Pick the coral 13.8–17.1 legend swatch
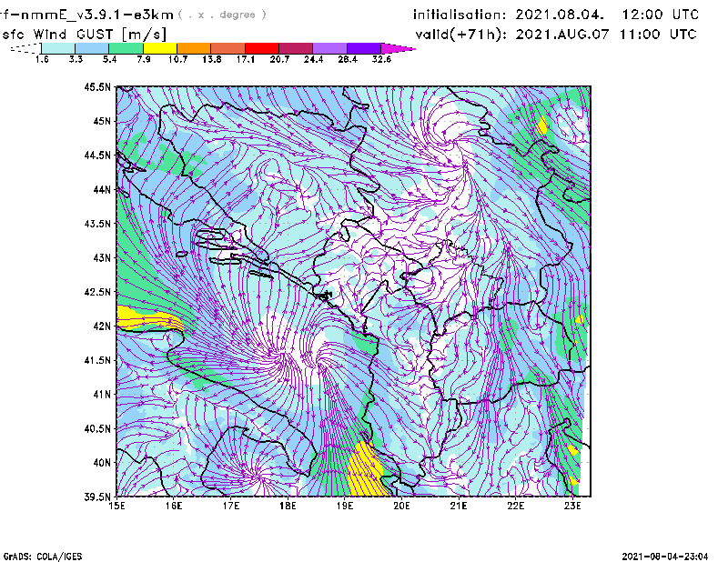 coord(228,48)
